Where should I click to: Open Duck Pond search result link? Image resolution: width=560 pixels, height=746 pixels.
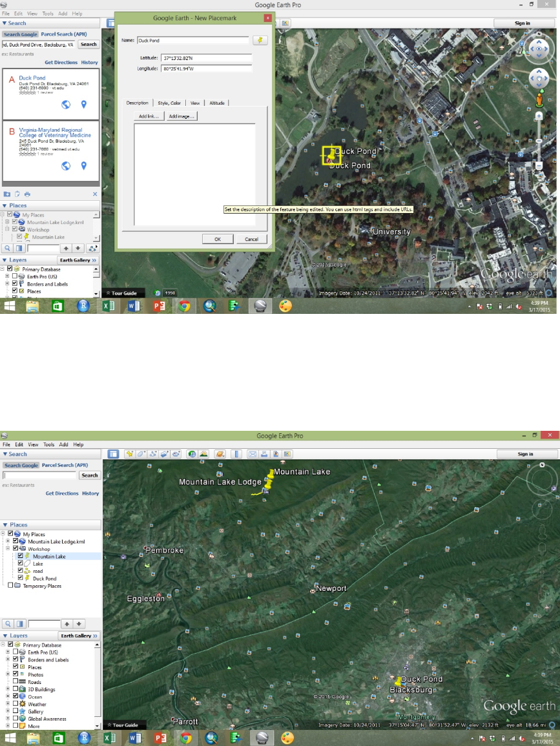(32, 78)
